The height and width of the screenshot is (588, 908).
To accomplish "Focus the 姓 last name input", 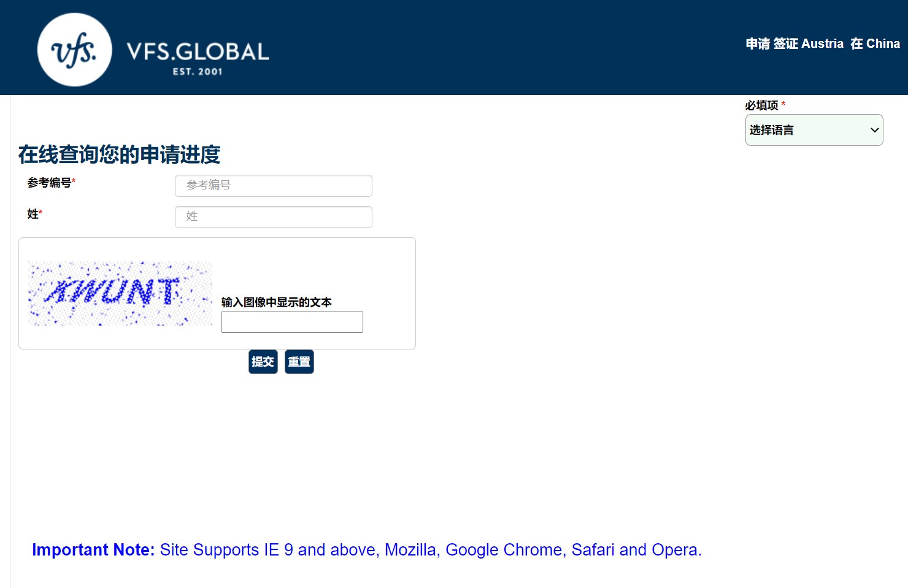I will (274, 217).
